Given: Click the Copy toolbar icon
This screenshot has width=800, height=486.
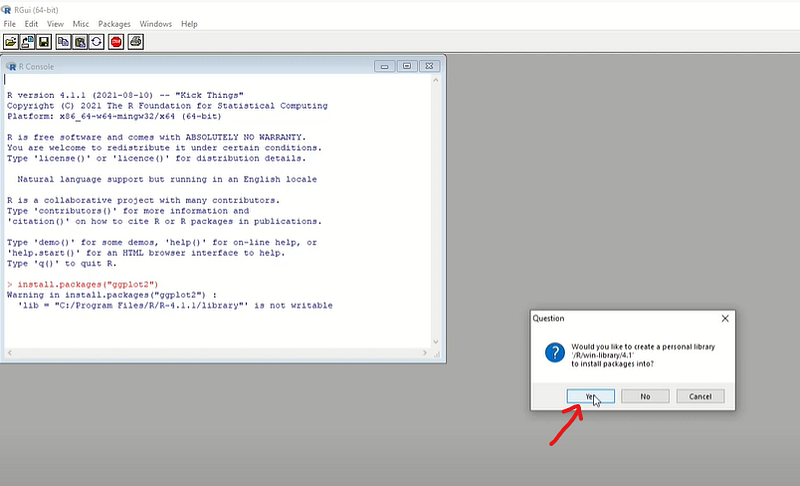Looking at the screenshot, I should [x=63, y=42].
